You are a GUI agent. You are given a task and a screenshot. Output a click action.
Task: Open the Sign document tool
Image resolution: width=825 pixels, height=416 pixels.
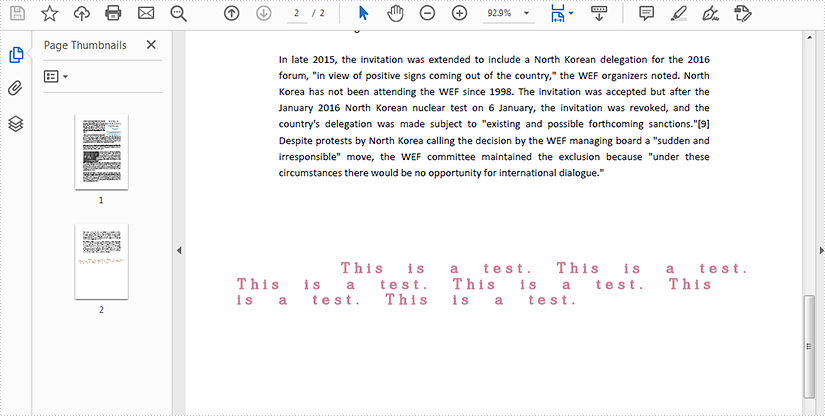click(x=711, y=13)
